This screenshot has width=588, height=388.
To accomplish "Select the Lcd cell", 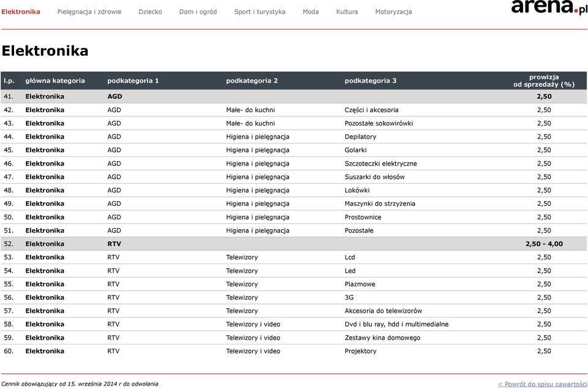I will [x=350, y=257].
